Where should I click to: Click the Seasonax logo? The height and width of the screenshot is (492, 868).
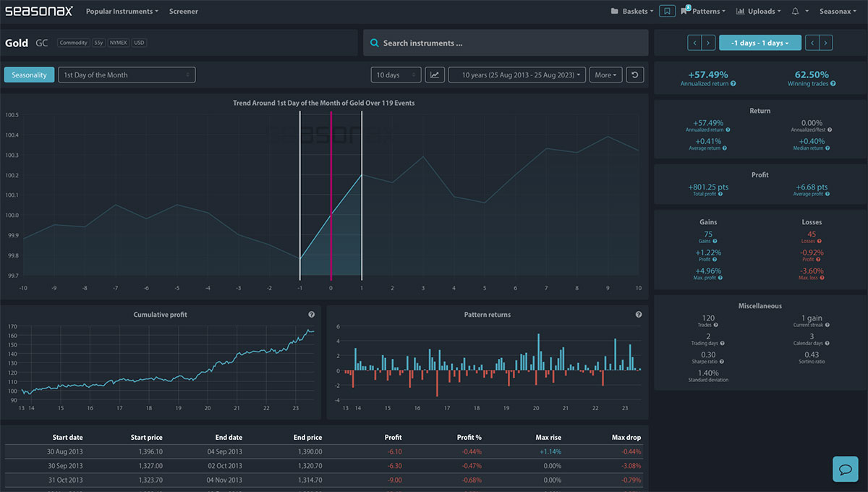pos(38,11)
